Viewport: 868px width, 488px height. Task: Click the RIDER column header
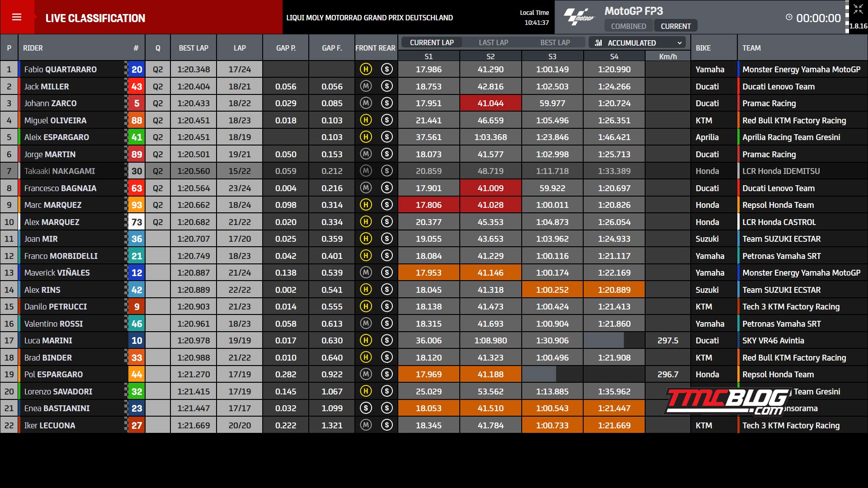pos(33,47)
